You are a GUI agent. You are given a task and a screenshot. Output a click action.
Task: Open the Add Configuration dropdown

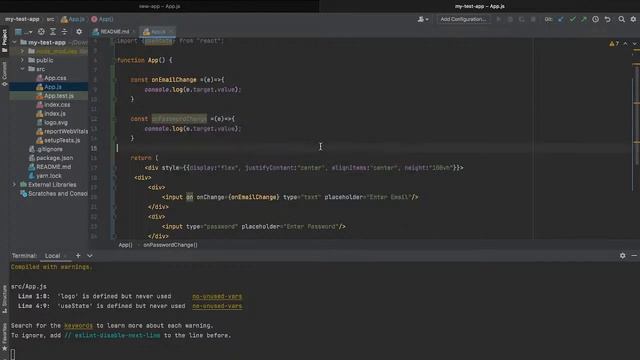point(463,19)
